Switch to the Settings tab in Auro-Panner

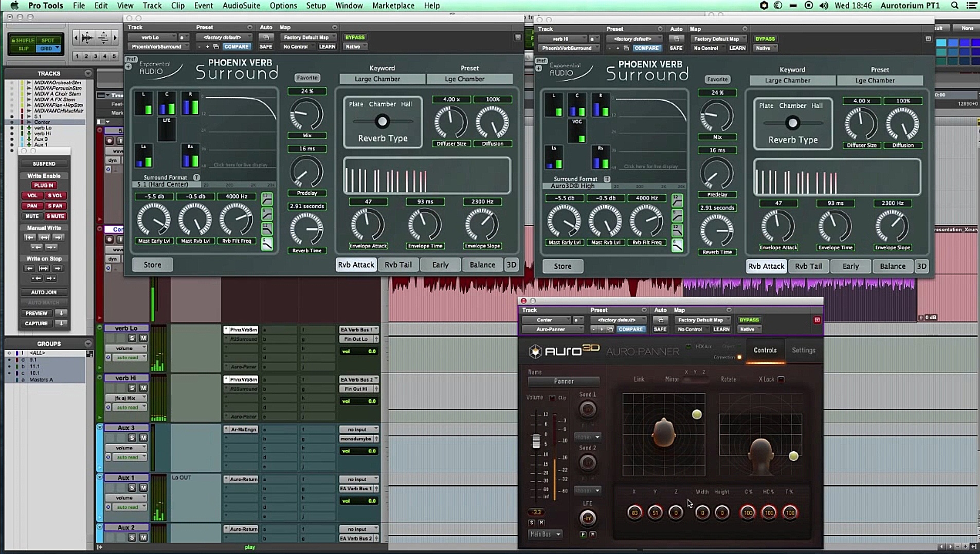pyautogui.click(x=803, y=350)
